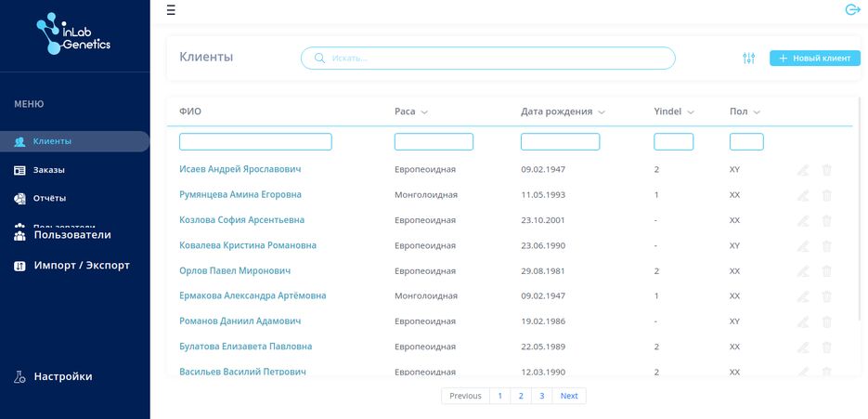868x419 pixels.
Task: Open Заказы in the sidebar menu
Action: [x=49, y=170]
